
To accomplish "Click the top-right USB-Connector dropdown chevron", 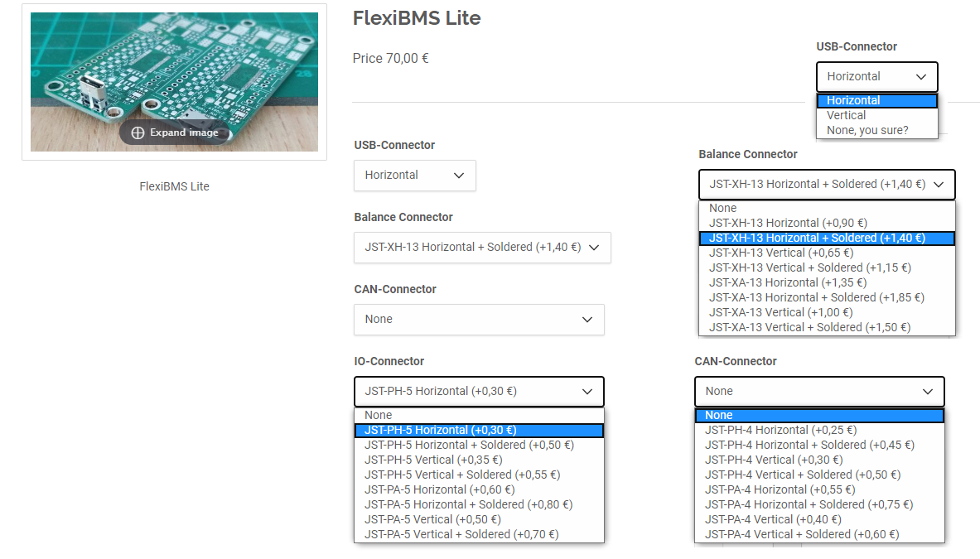I will (x=921, y=77).
